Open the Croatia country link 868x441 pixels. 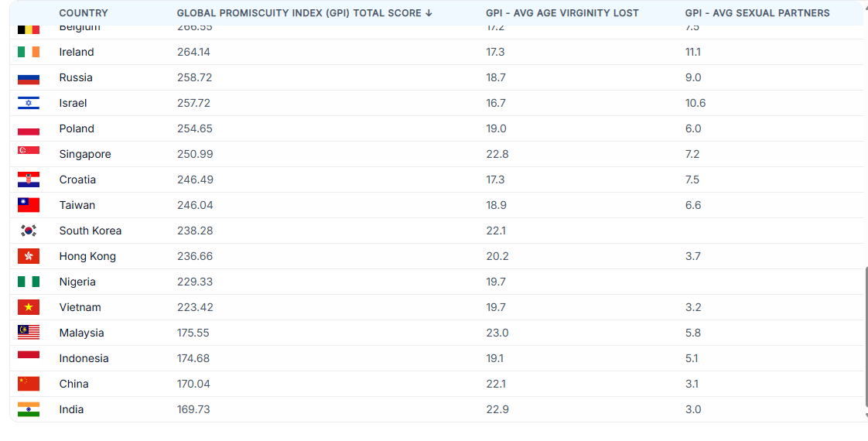pos(77,179)
